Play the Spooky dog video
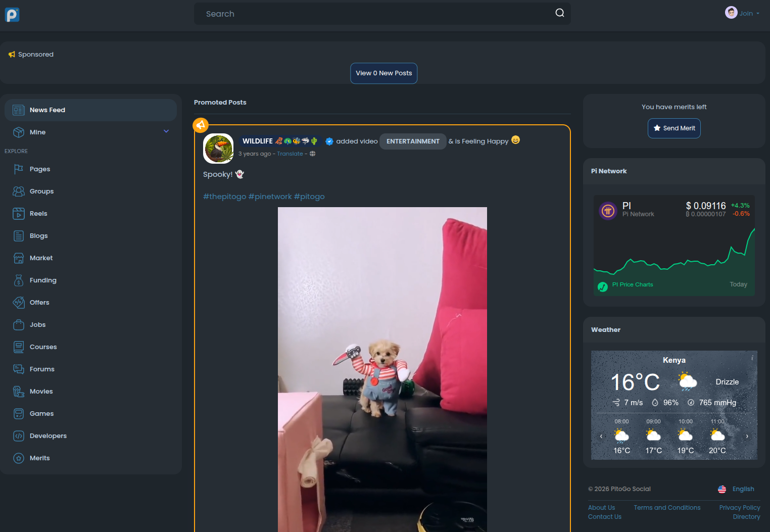Viewport: 770px width, 532px height. click(x=382, y=369)
